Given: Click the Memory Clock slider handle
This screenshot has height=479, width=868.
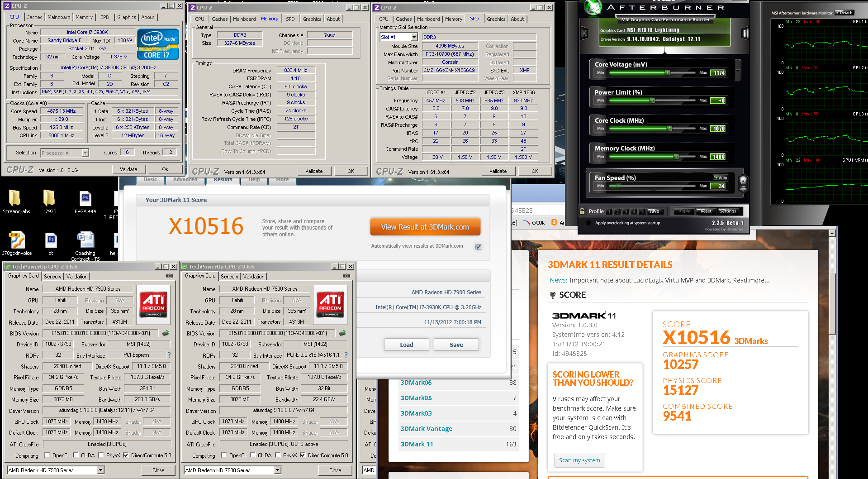Looking at the screenshot, I should coord(676,157).
